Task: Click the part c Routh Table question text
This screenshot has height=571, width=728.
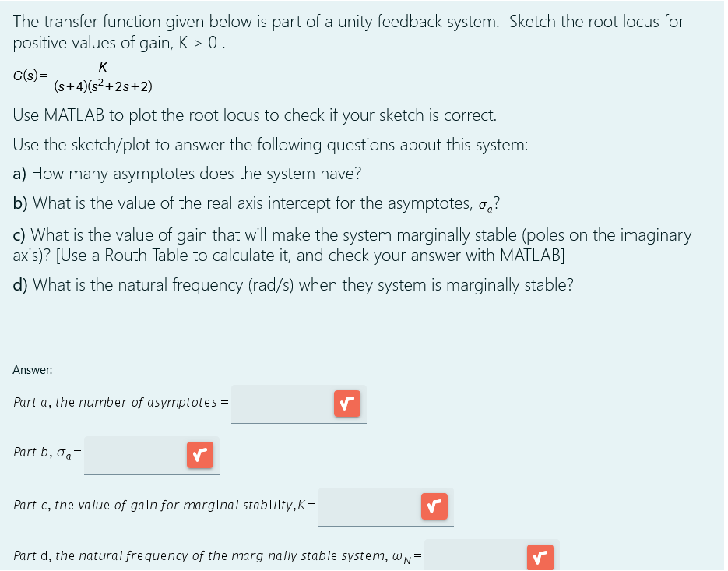Action: tap(350, 245)
